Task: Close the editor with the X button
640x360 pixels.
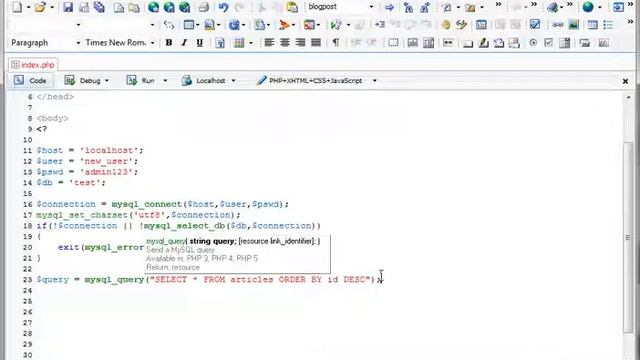Action: click(x=625, y=81)
